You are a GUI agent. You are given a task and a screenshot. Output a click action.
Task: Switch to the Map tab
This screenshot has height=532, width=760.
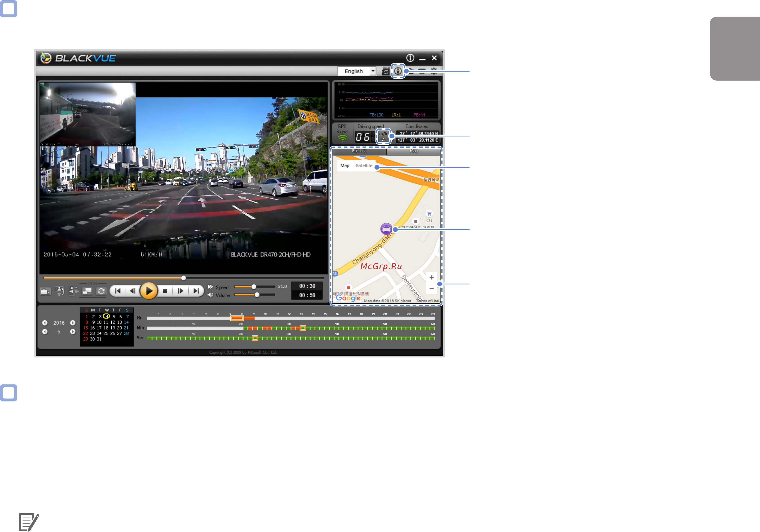413,151
